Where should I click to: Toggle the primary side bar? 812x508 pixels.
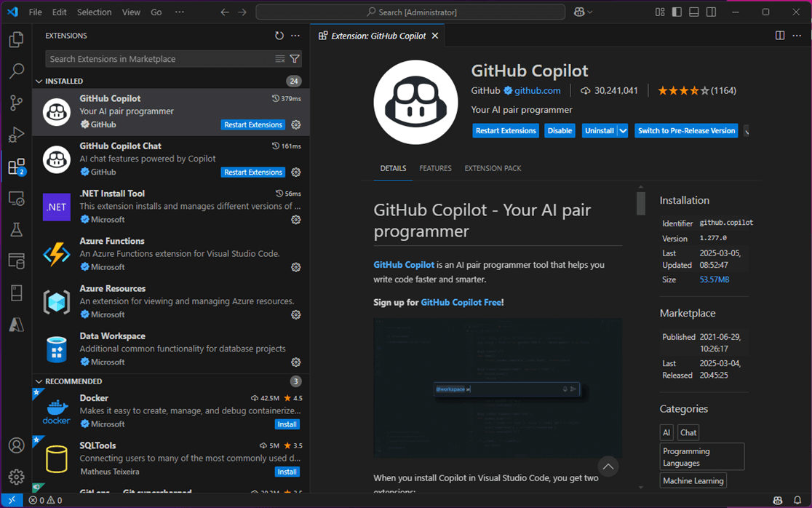point(677,12)
